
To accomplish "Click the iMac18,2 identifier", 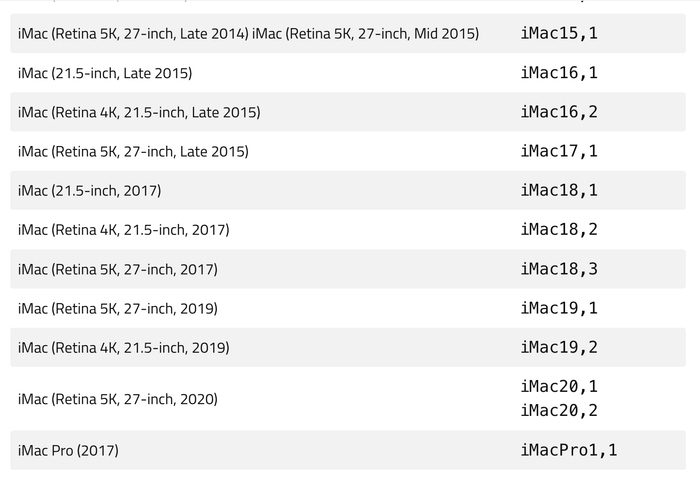I will 559,230.
